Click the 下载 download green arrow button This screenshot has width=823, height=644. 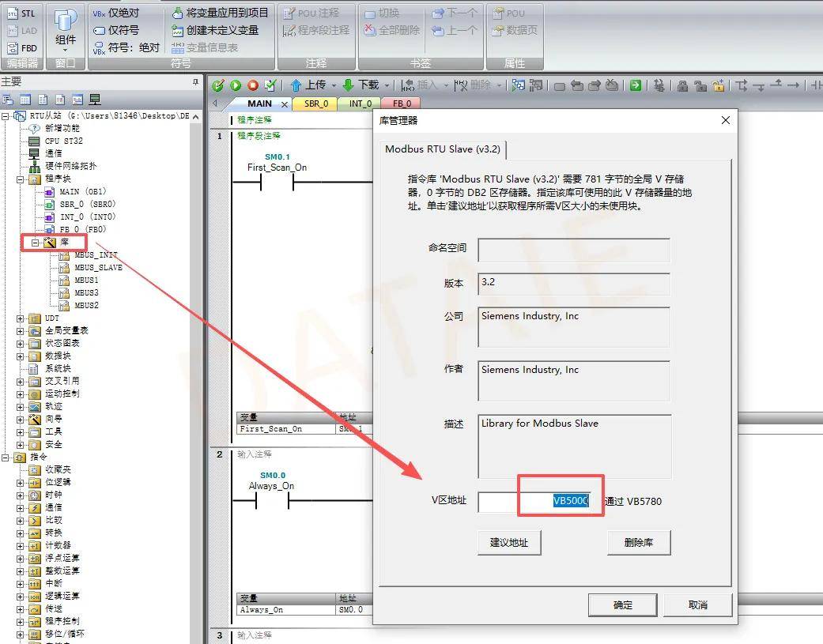361,85
